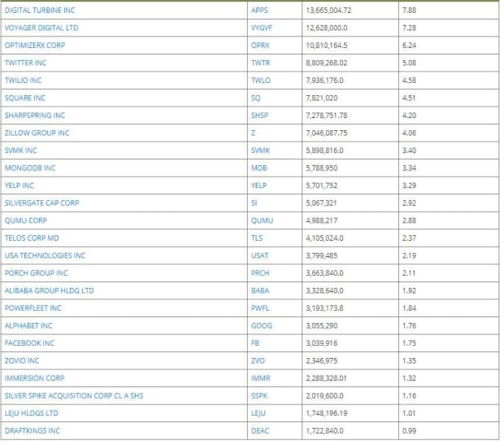Click the SI ticker symbol
504x445 pixels.
254,203
